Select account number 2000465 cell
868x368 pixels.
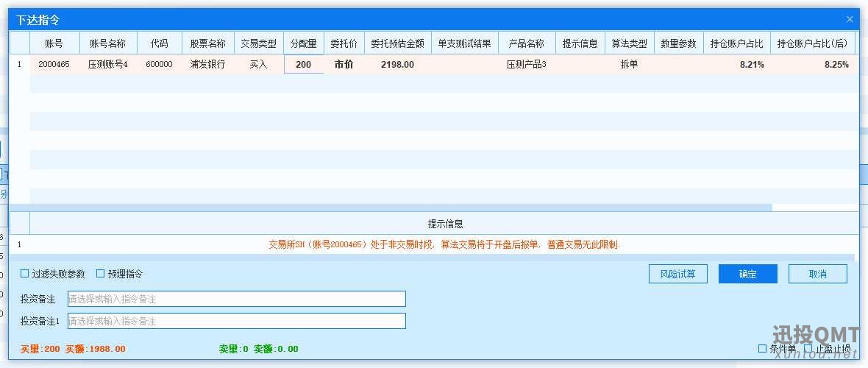54,64
